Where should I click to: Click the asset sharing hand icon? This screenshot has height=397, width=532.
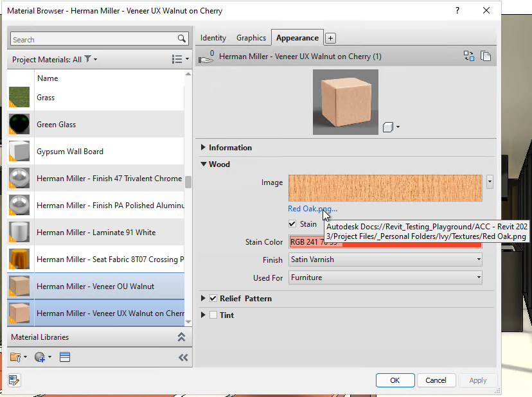(206, 57)
